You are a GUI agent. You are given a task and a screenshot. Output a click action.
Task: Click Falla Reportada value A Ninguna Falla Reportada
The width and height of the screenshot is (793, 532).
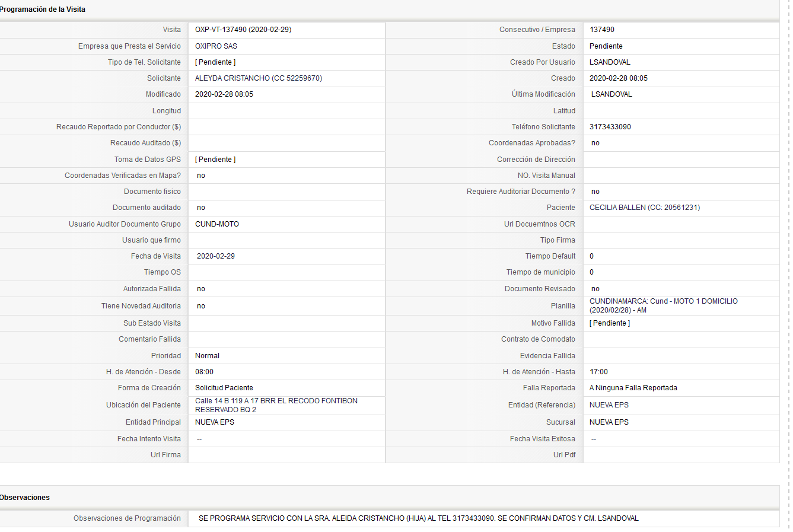(633, 388)
